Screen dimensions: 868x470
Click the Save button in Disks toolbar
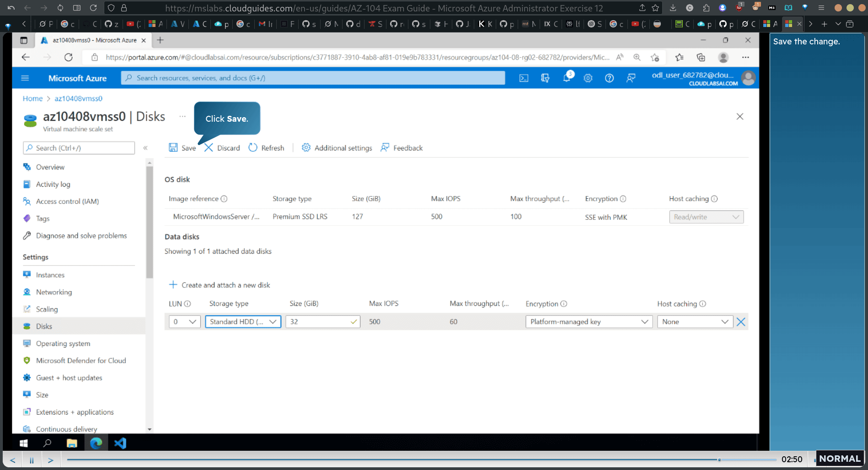[182, 148]
